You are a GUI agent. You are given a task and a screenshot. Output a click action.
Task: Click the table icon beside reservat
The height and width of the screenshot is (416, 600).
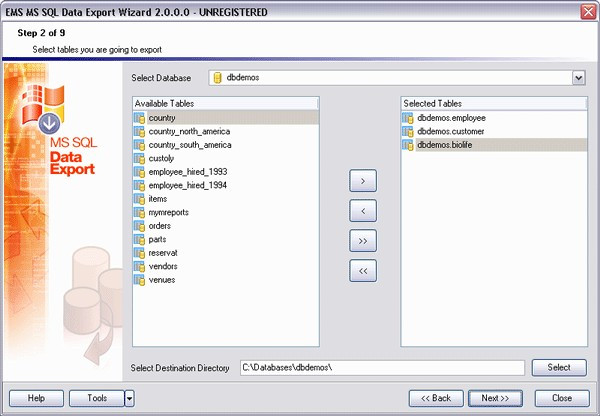click(x=140, y=253)
